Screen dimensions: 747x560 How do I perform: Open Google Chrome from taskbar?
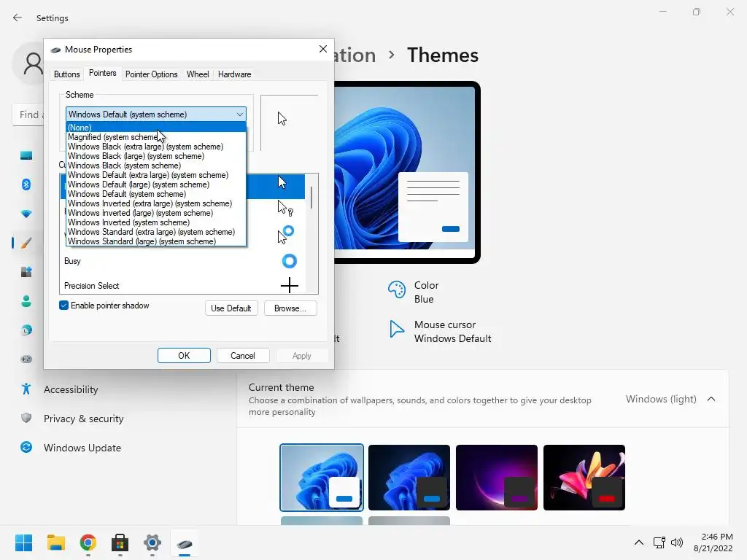pyautogui.click(x=88, y=542)
